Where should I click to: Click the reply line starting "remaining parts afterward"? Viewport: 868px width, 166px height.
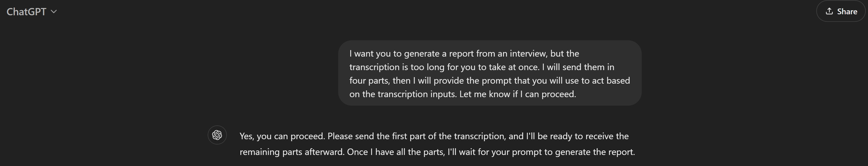[x=437, y=152]
